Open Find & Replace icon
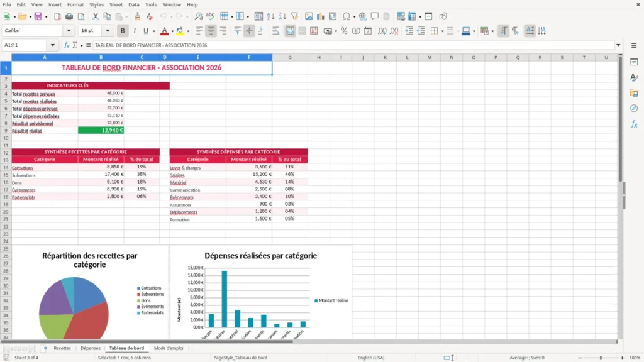The width and height of the screenshot is (644, 362). tap(198, 16)
